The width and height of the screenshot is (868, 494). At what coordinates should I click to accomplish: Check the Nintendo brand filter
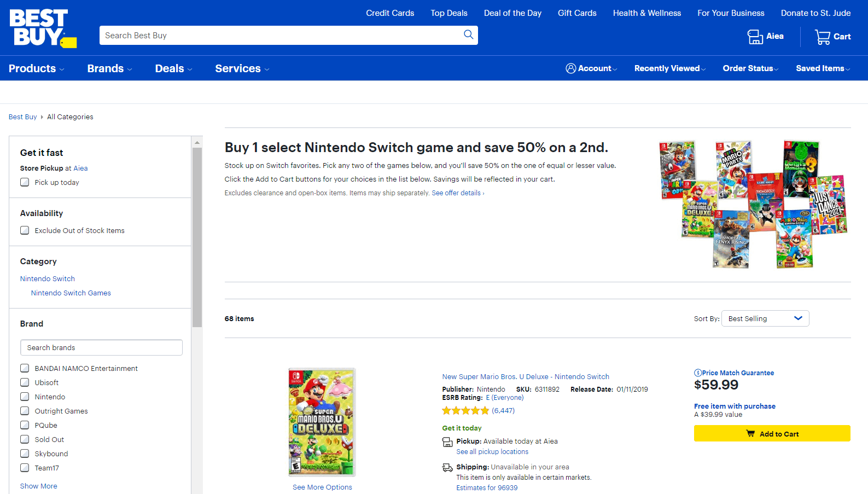tap(25, 397)
